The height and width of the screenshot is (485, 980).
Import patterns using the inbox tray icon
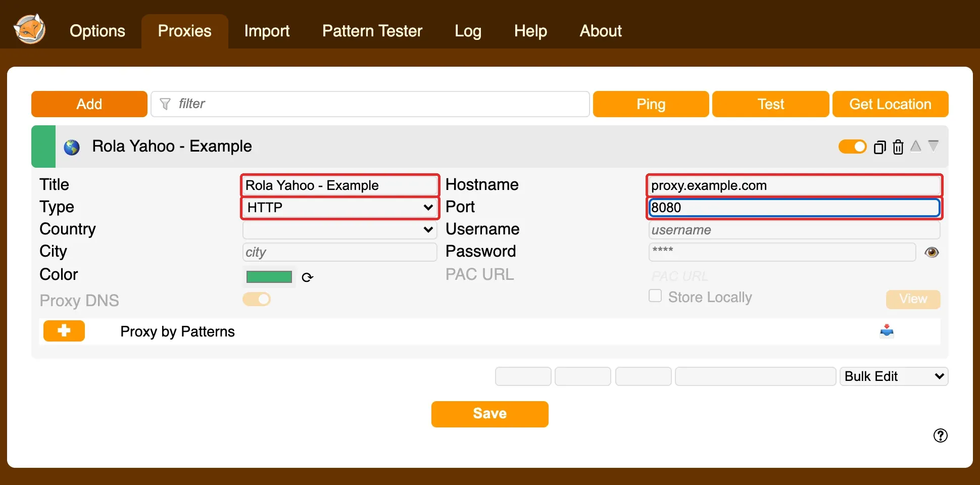(x=887, y=331)
